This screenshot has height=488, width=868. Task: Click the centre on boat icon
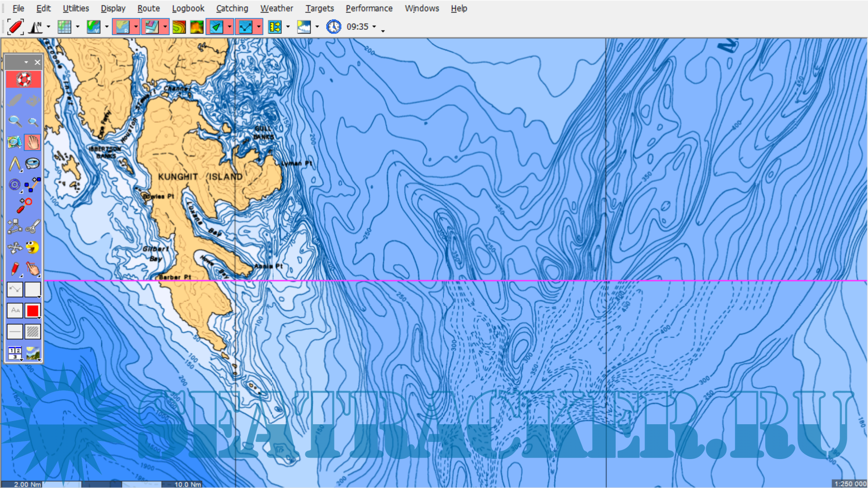point(15,27)
